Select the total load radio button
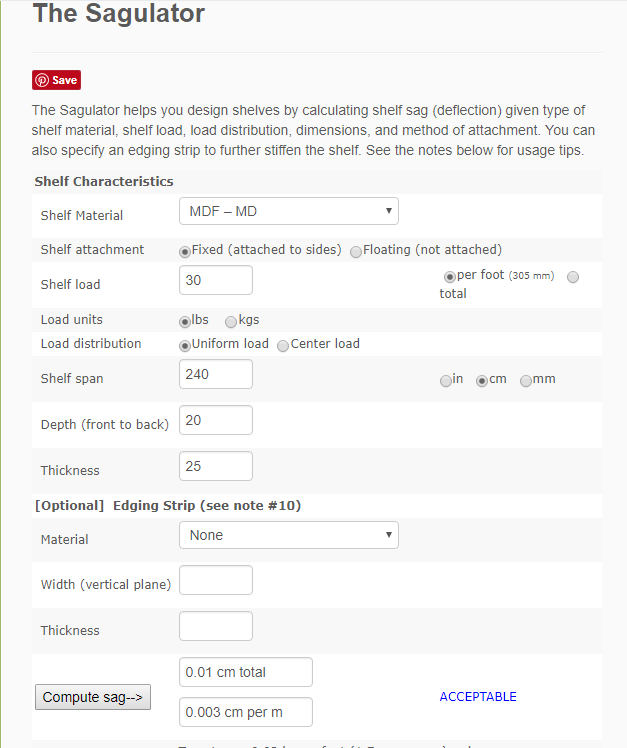 click(573, 277)
